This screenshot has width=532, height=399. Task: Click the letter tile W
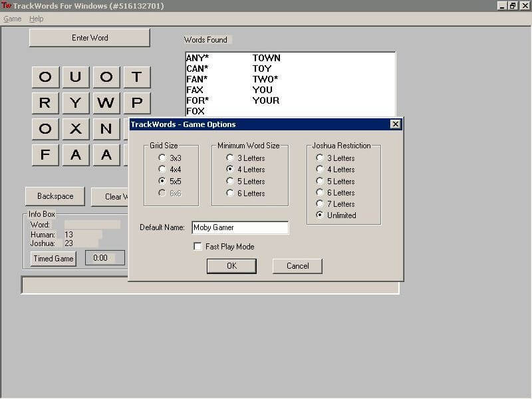point(106,103)
